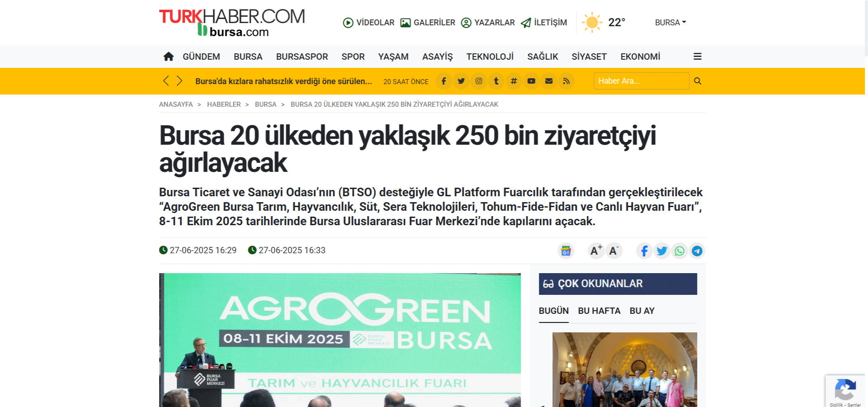Decrease font size with A- button
This screenshot has width=868, height=407.
point(613,251)
